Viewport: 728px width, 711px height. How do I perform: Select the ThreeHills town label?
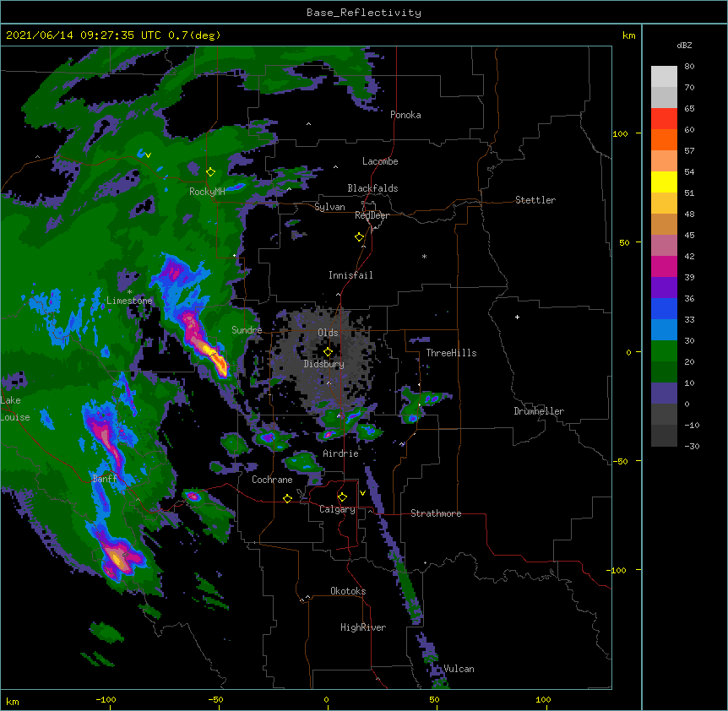coord(451,353)
